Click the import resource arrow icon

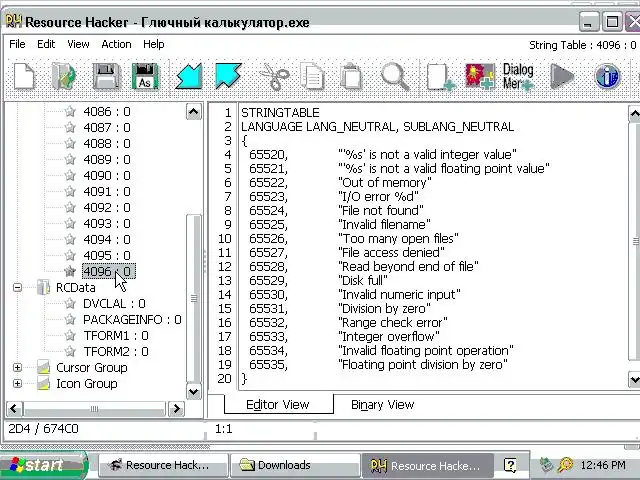pos(189,76)
